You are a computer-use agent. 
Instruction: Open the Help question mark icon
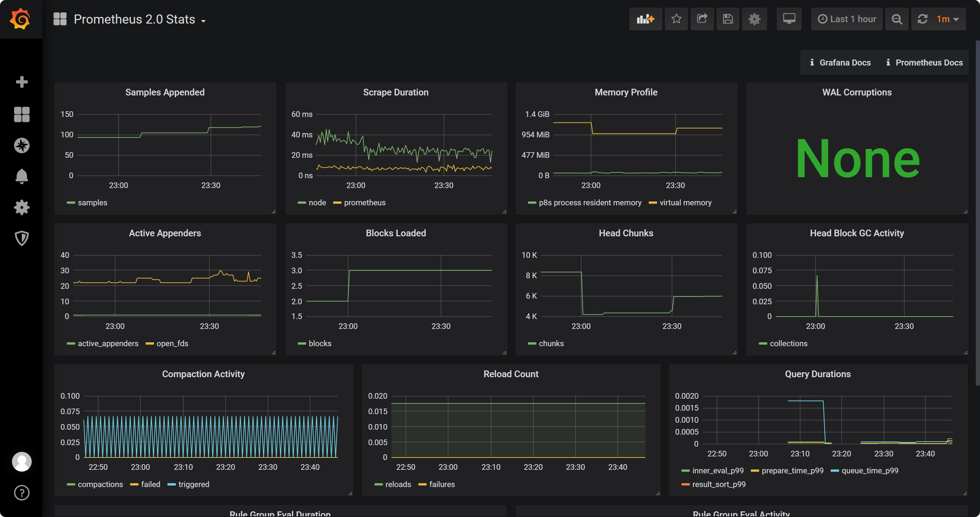(22, 493)
